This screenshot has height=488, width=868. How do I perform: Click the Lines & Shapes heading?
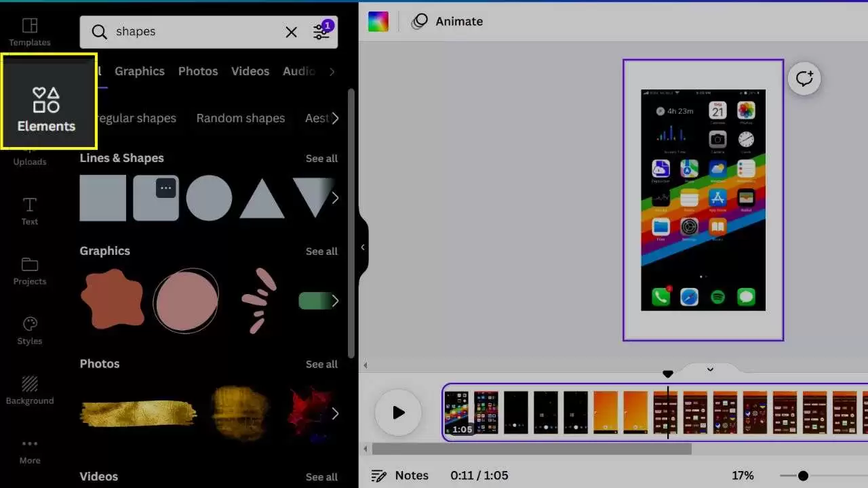[x=122, y=159]
